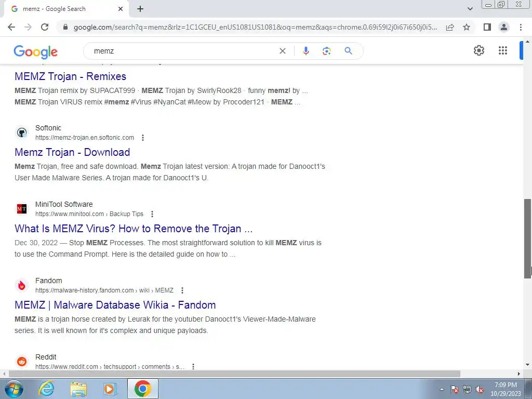The image size is (532, 399).
Task: Click the Reddit site name
Action: coord(46,357)
